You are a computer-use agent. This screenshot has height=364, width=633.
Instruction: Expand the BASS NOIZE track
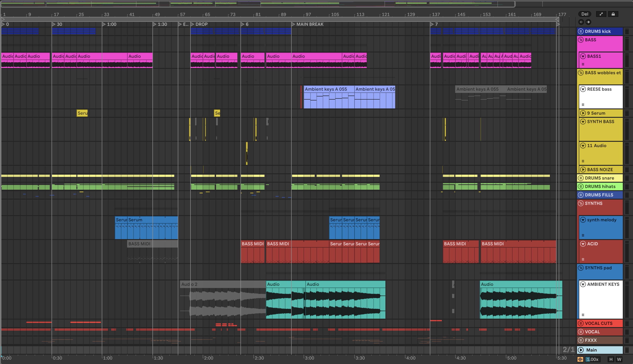tap(583, 170)
